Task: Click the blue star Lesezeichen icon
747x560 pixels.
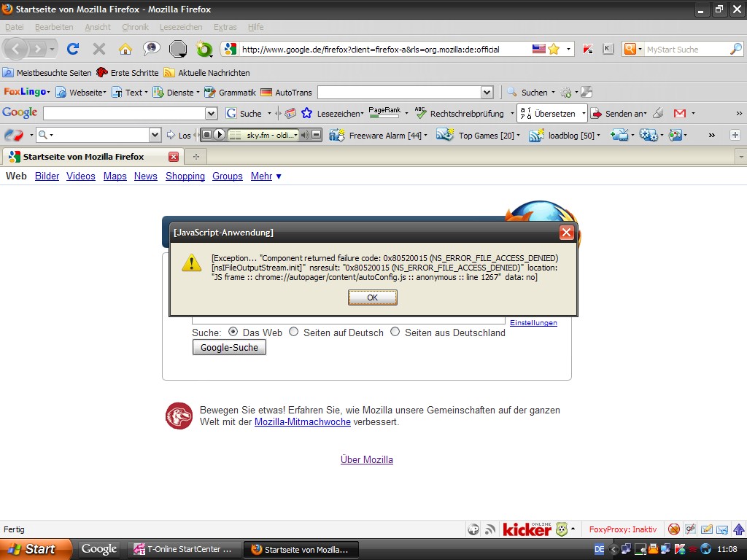Action: pyautogui.click(x=307, y=113)
